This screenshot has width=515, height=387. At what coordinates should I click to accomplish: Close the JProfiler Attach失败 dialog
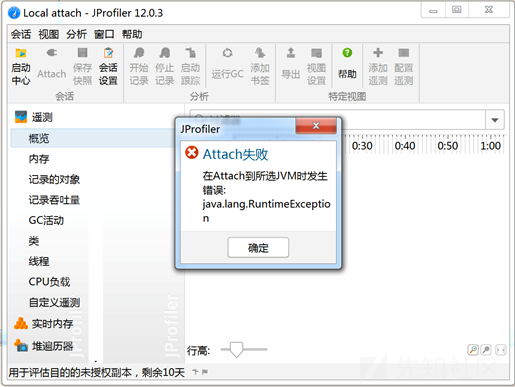point(316,126)
